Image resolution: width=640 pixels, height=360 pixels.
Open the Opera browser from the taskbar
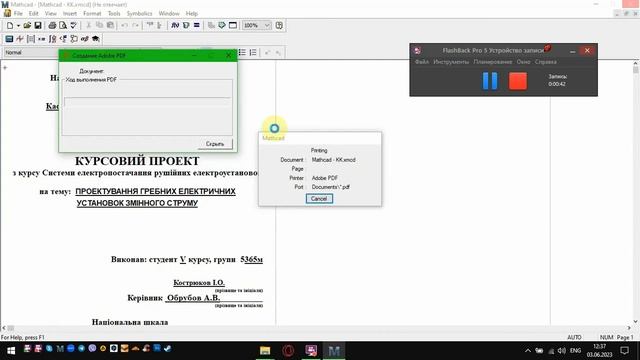click(288, 350)
